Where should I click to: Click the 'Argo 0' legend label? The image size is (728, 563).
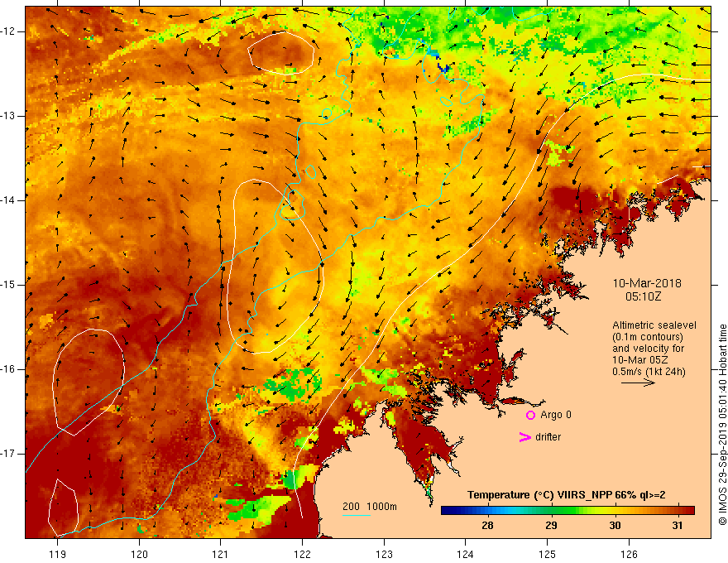(556, 415)
